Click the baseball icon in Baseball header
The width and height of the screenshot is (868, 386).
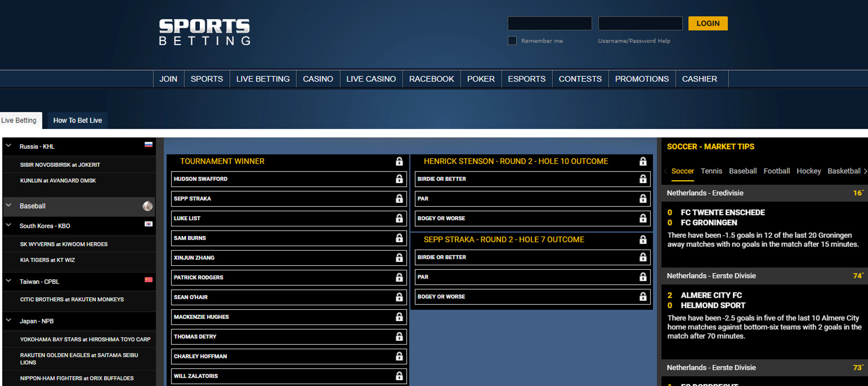[148, 206]
